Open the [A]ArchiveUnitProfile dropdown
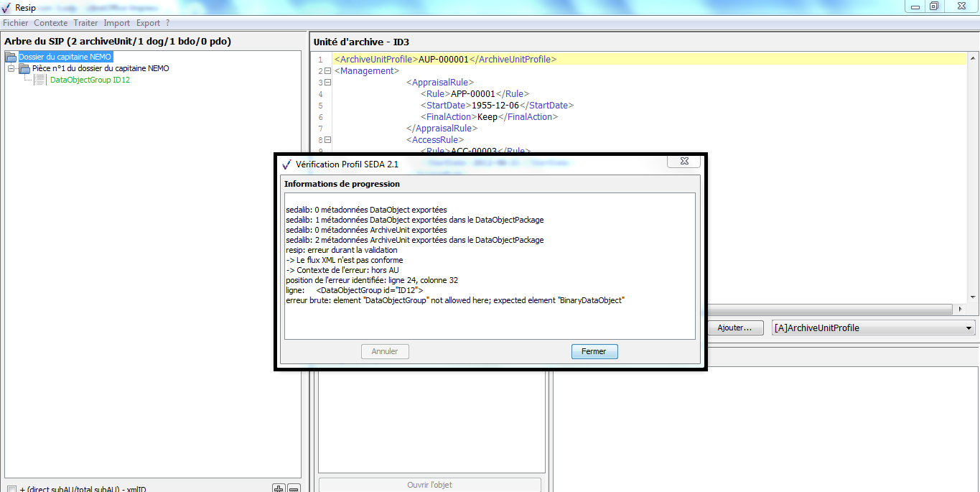Viewport: 980px width, 492px height. coord(969,328)
